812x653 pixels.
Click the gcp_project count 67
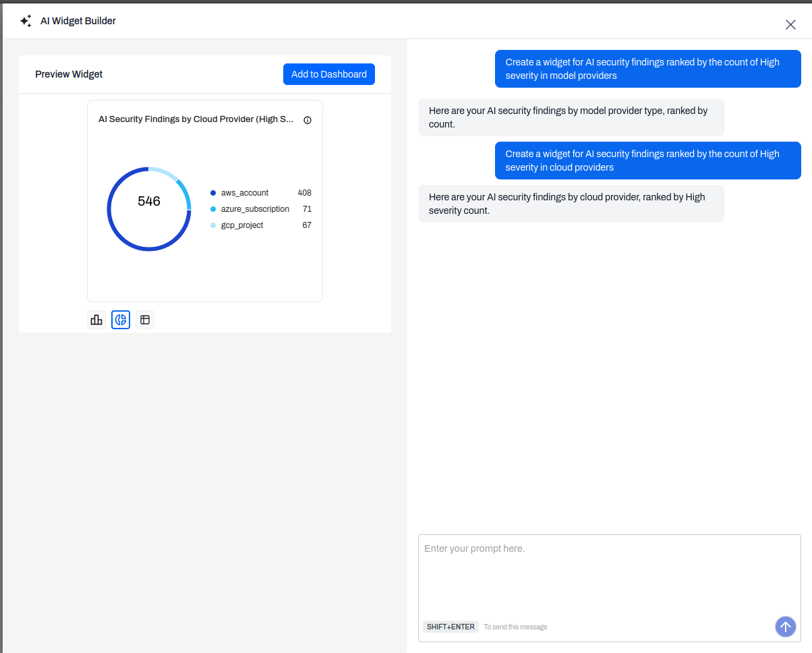307,225
